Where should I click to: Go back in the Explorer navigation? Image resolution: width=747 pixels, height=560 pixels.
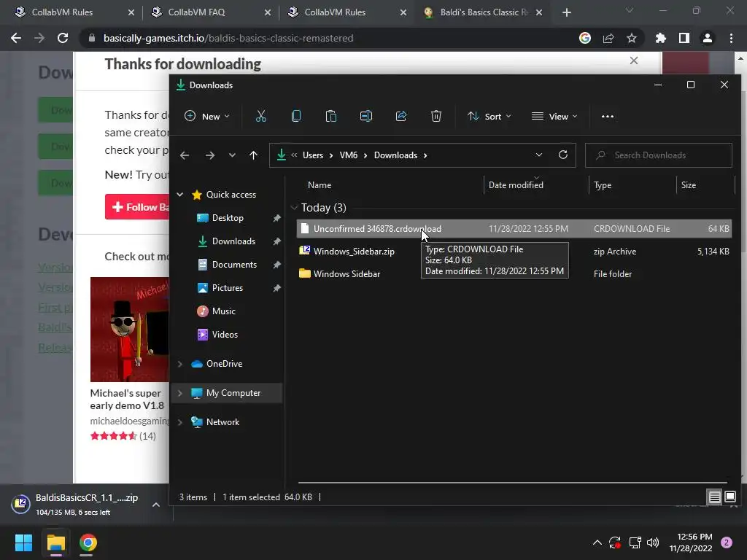coord(185,155)
